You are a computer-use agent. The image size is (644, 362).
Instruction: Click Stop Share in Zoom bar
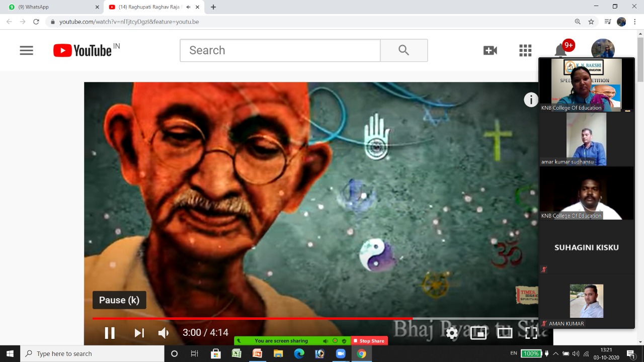369,341
